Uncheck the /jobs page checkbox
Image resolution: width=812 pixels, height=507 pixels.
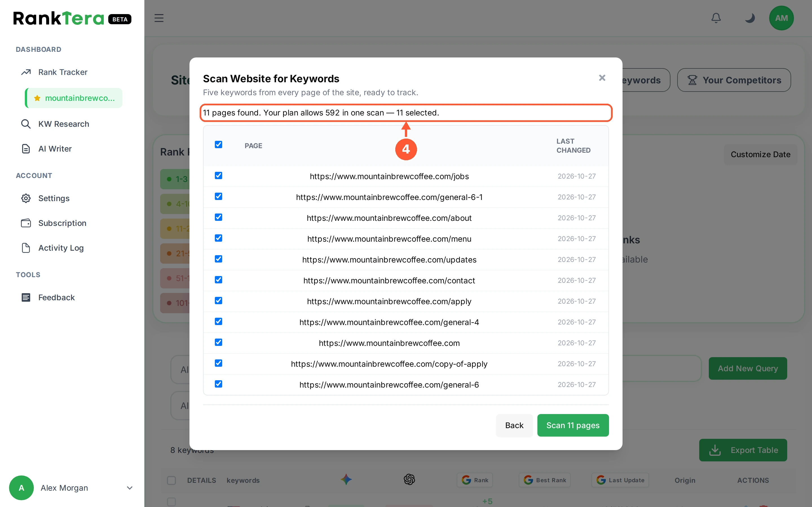click(x=219, y=176)
